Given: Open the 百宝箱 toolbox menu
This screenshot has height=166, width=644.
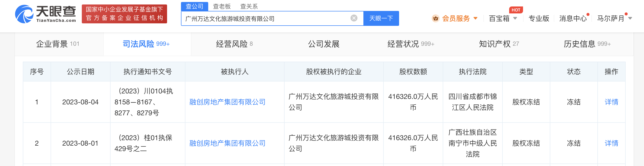Looking at the screenshot, I should point(499,18).
